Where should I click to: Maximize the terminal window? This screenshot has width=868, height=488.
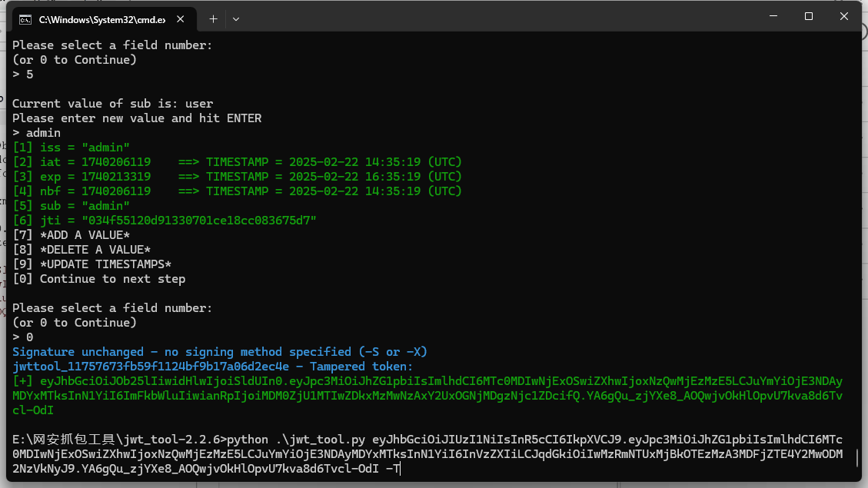click(x=808, y=16)
